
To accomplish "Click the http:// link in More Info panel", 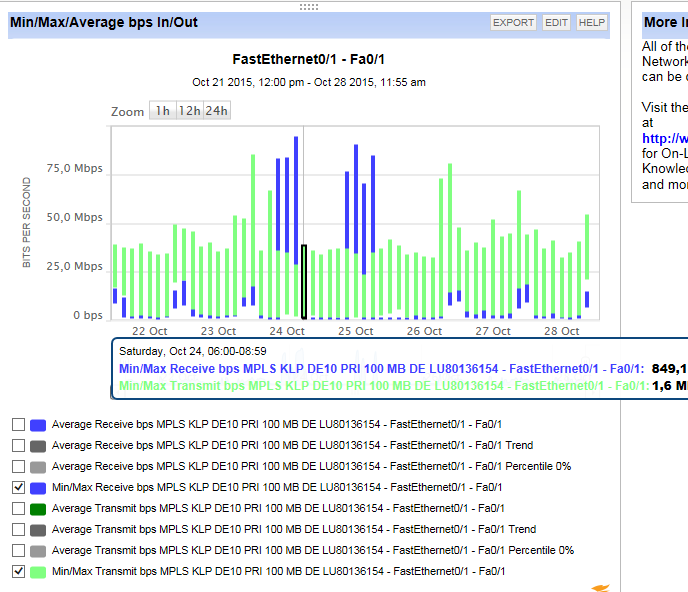I will pos(664,138).
